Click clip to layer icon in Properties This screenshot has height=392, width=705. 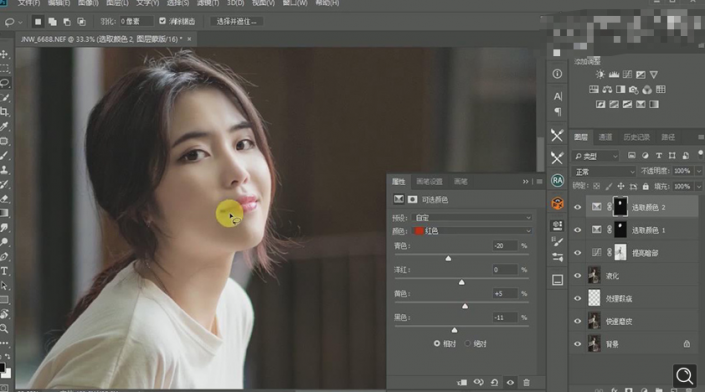pyautogui.click(x=462, y=383)
